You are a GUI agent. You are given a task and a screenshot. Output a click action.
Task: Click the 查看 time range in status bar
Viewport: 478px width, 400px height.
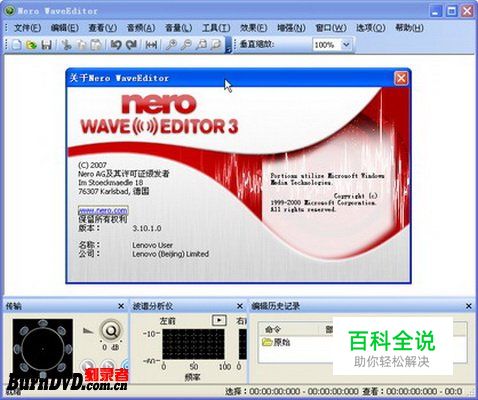412,392
